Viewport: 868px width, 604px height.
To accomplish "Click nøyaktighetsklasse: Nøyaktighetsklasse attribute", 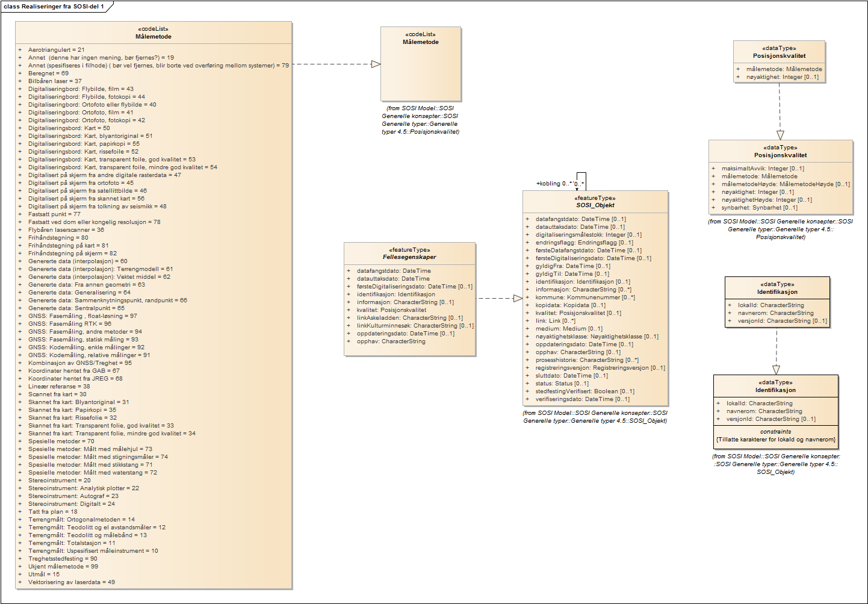I will click(x=597, y=337).
